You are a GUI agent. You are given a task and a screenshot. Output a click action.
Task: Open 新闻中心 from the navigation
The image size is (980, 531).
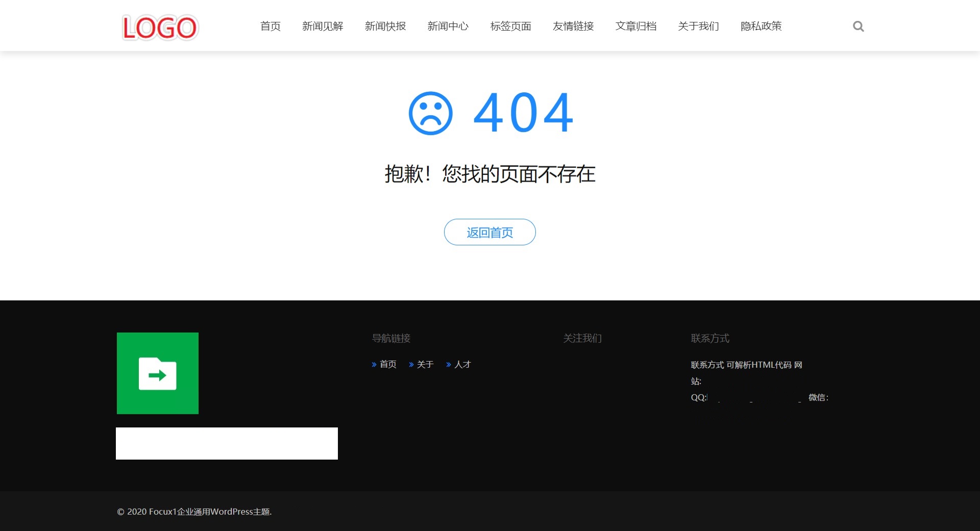pyautogui.click(x=448, y=27)
